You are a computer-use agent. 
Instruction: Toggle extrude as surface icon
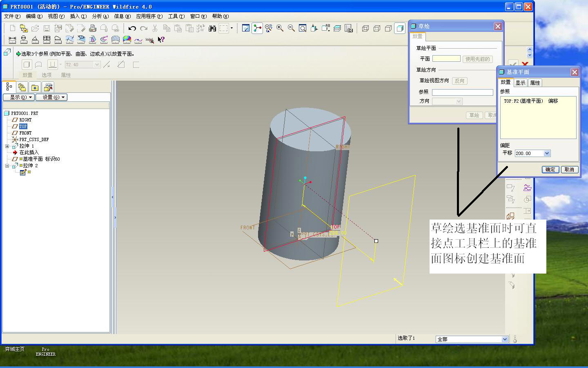point(38,65)
